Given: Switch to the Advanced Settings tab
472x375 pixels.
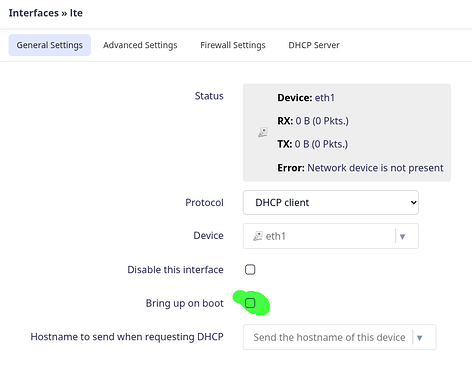Looking at the screenshot, I should click(x=140, y=45).
